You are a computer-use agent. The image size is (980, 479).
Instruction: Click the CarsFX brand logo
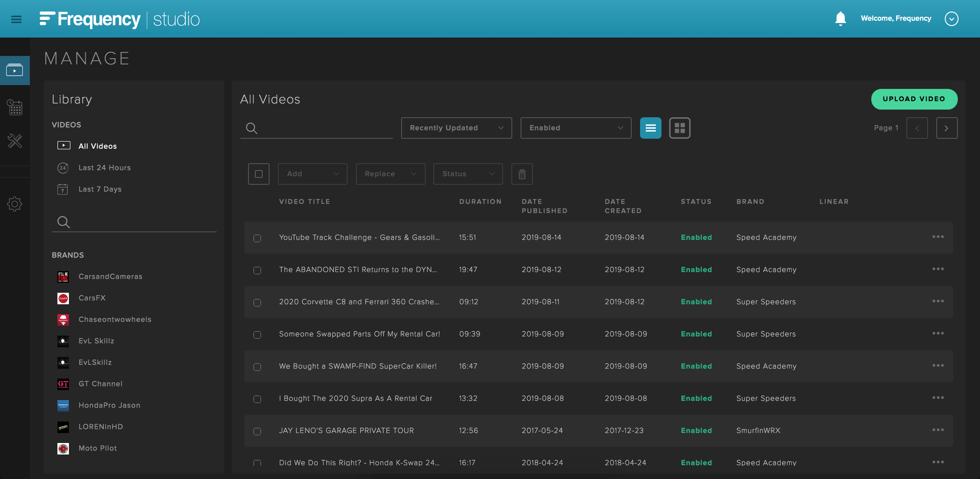pyautogui.click(x=63, y=298)
